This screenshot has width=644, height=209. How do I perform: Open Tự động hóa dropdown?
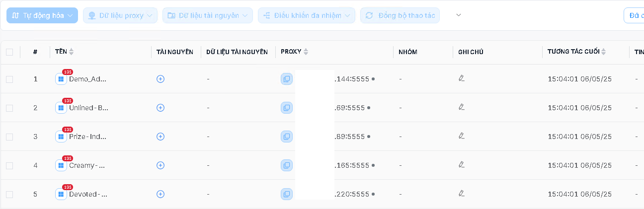click(x=42, y=15)
